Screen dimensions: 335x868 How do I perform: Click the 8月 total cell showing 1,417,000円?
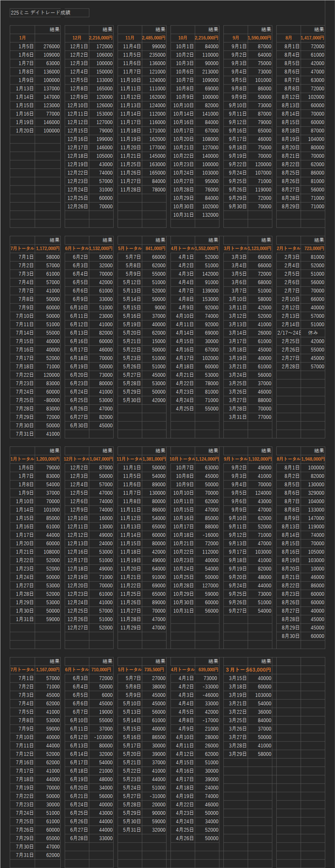tap(313, 38)
